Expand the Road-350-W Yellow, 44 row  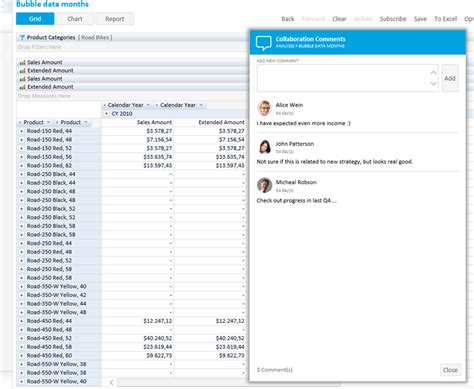point(22,304)
